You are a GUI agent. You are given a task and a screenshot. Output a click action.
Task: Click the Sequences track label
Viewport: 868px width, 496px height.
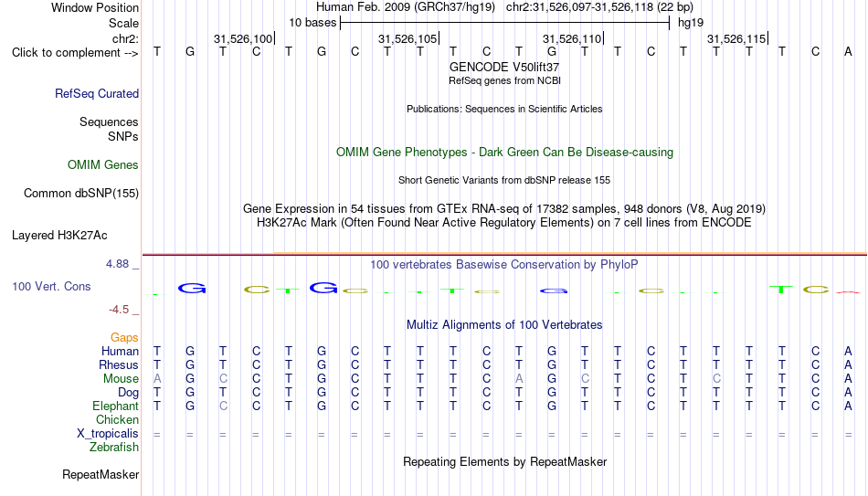pos(109,121)
